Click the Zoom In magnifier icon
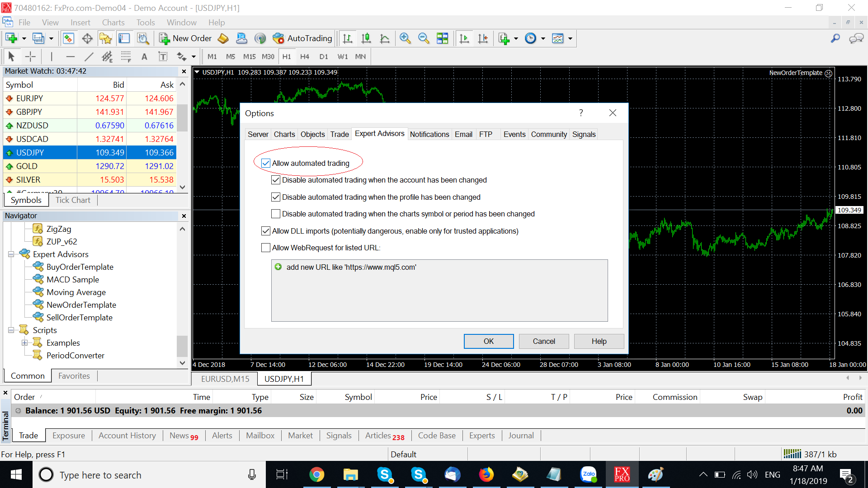Screen dimensions: 868x488 [x=405, y=38]
